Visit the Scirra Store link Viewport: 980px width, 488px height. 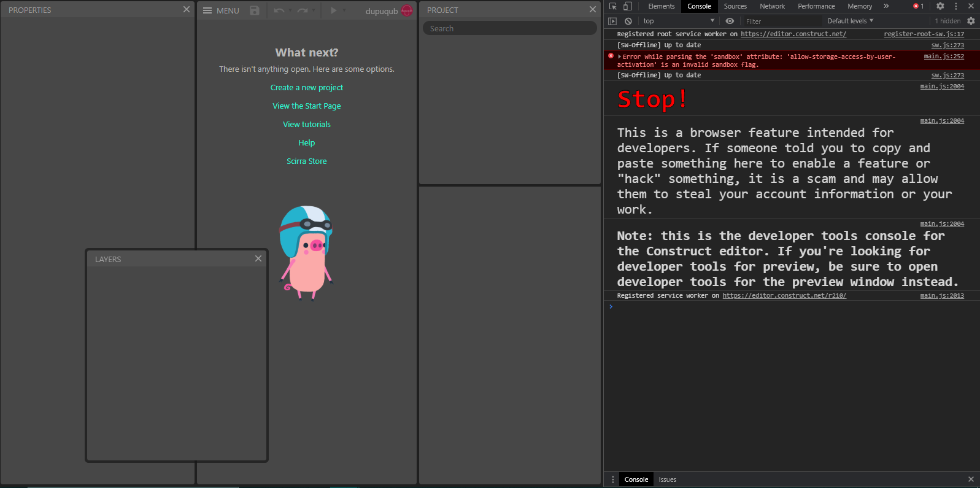tap(307, 161)
